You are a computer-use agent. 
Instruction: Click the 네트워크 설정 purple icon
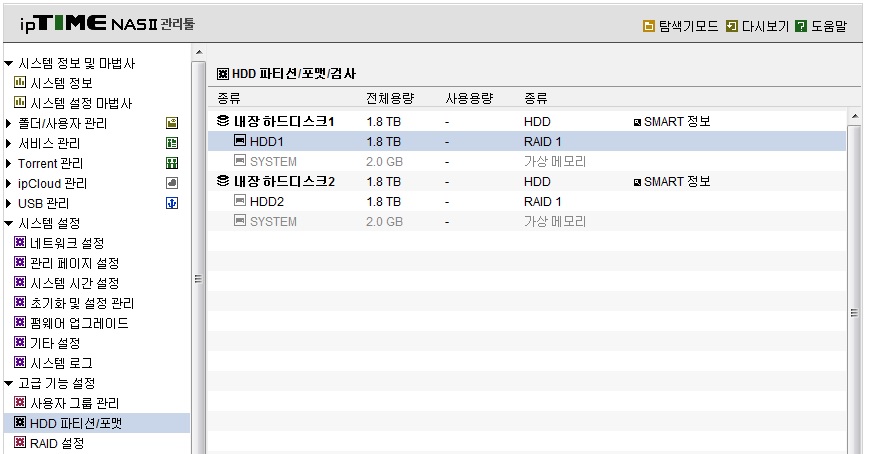(x=20, y=242)
